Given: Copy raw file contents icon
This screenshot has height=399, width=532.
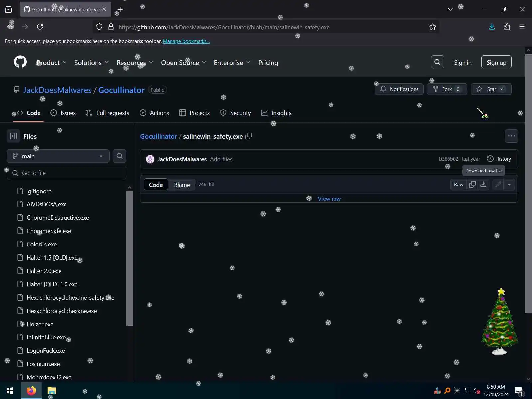Looking at the screenshot, I should (x=472, y=184).
